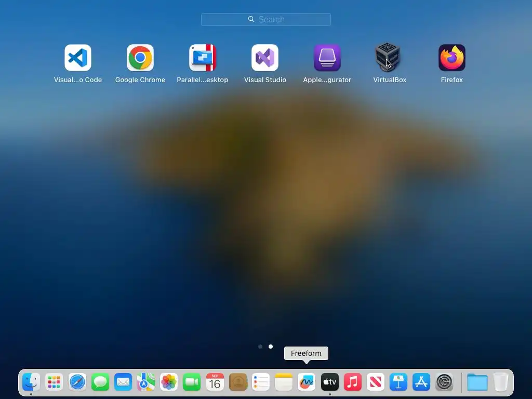Open Freeform in the Dock

point(307,382)
